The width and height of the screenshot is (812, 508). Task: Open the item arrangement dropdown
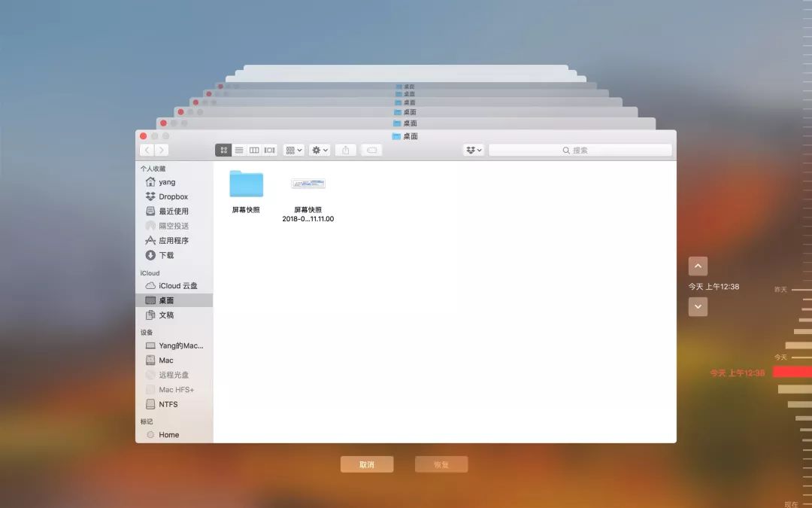pyautogui.click(x=294, y=151)
